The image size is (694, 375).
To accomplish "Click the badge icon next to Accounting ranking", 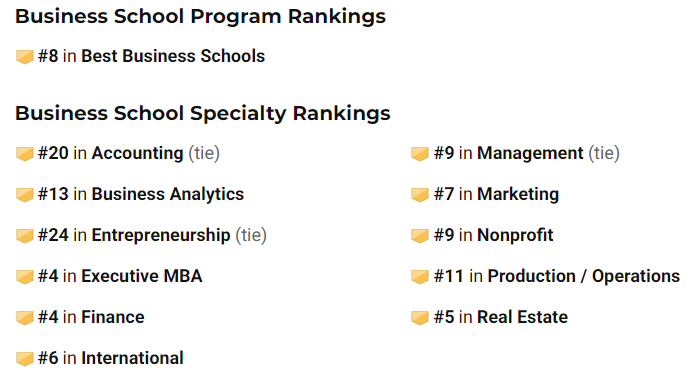I will click(25, 154).
